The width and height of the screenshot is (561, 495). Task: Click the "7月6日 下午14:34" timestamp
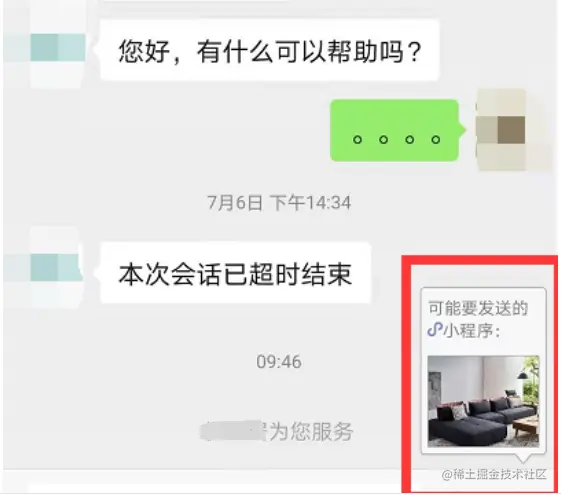click(x=279, y=203)
